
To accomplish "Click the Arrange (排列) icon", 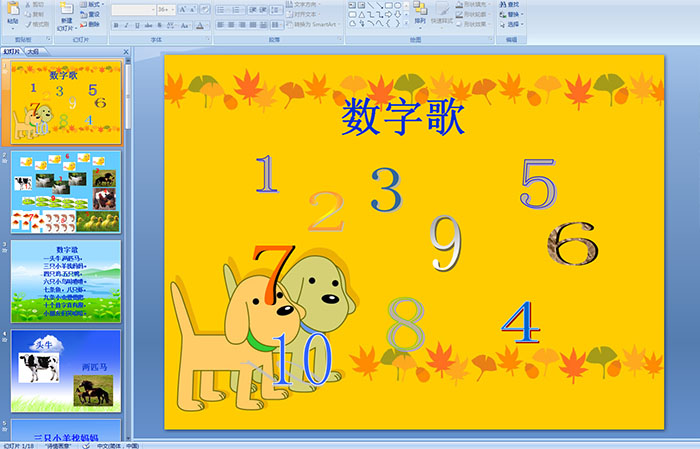I will [x=420, y=11].
